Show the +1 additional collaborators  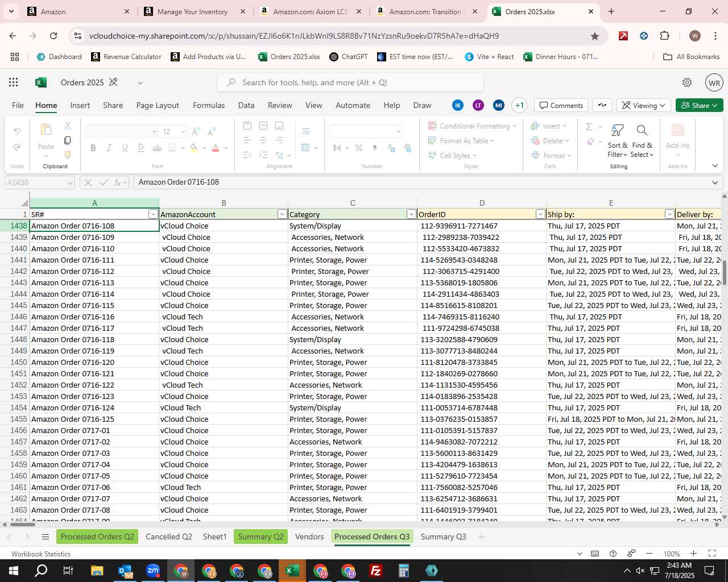point(519,105)
